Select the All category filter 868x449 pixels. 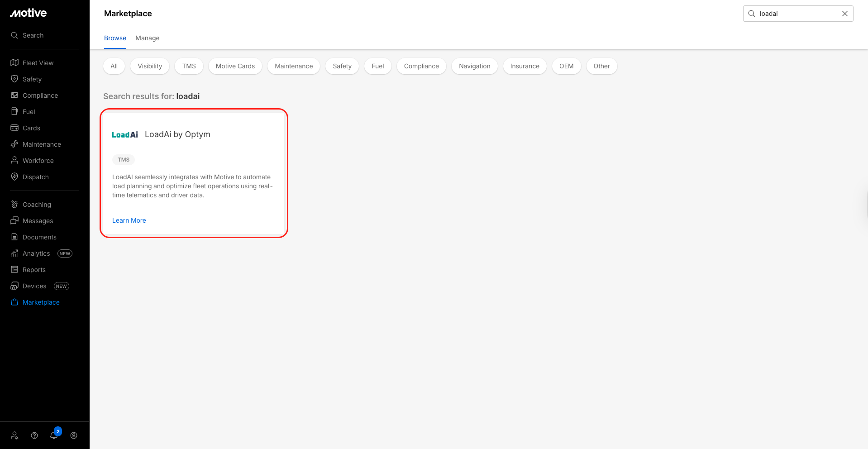[x=114, y=66]
